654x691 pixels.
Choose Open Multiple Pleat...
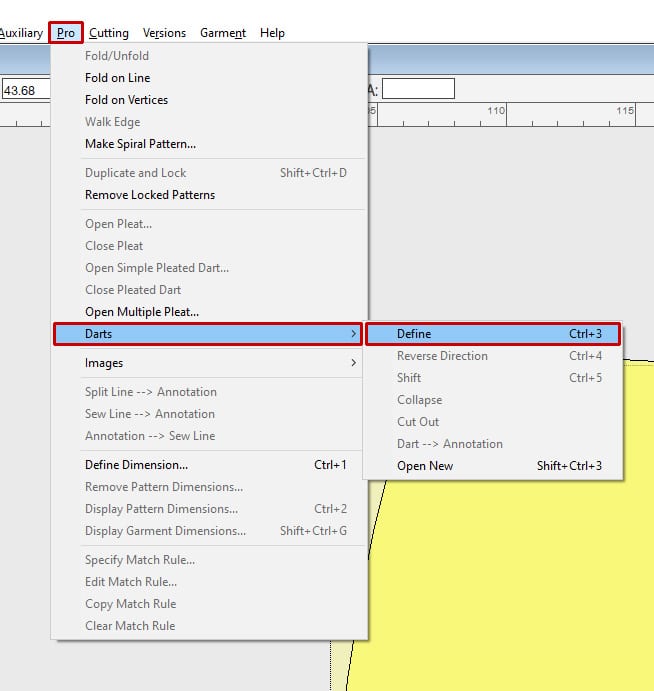coord(142,312)
